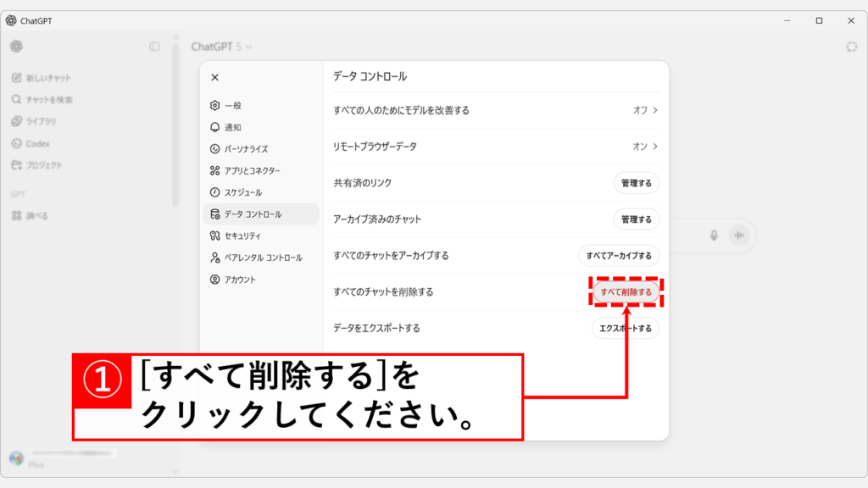Open the パーソナライズ settings tab

[x=245, y=149]
